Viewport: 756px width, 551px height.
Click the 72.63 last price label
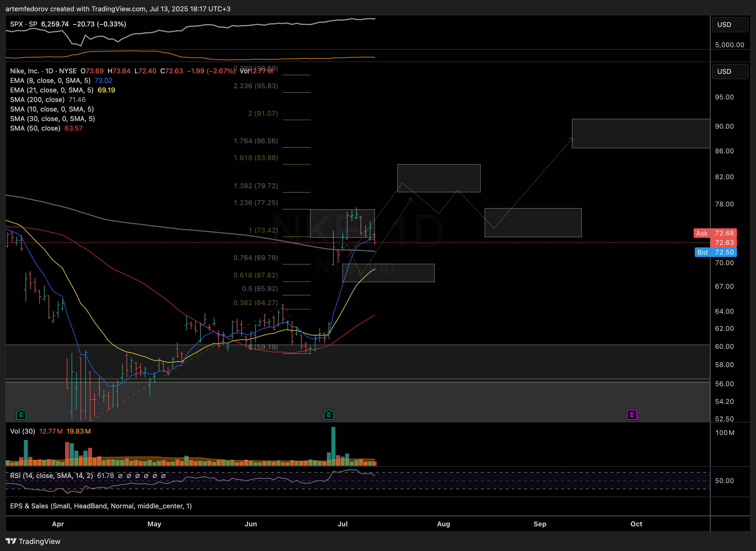point(724,242)
